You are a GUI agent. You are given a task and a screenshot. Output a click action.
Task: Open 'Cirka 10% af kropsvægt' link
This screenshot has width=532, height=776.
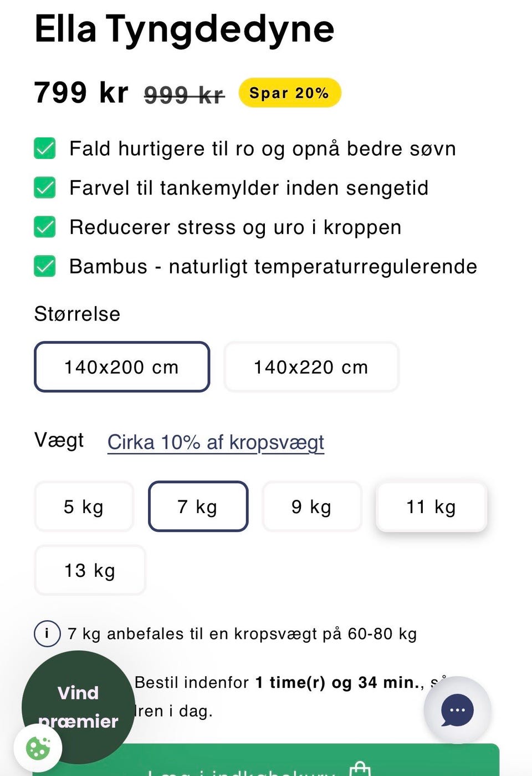point(216,442)
